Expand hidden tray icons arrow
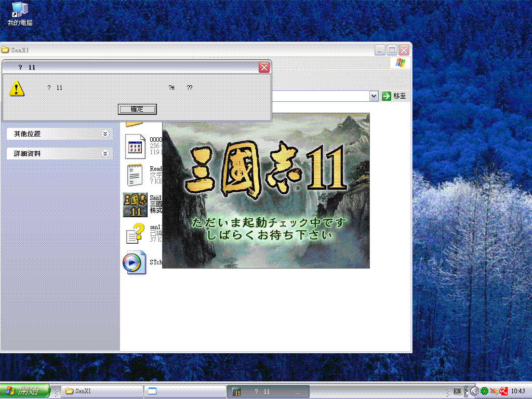Screen dimensions: 532x399 474,391
